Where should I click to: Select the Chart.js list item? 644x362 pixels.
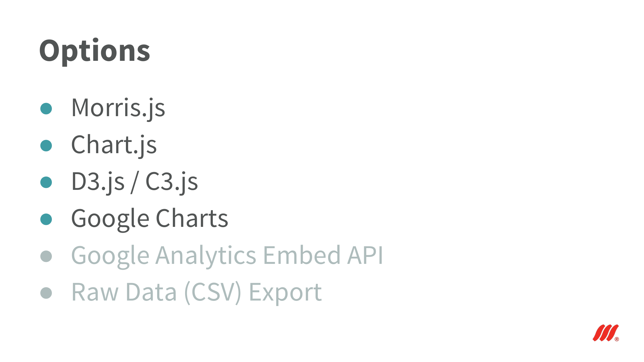(114, 146)
